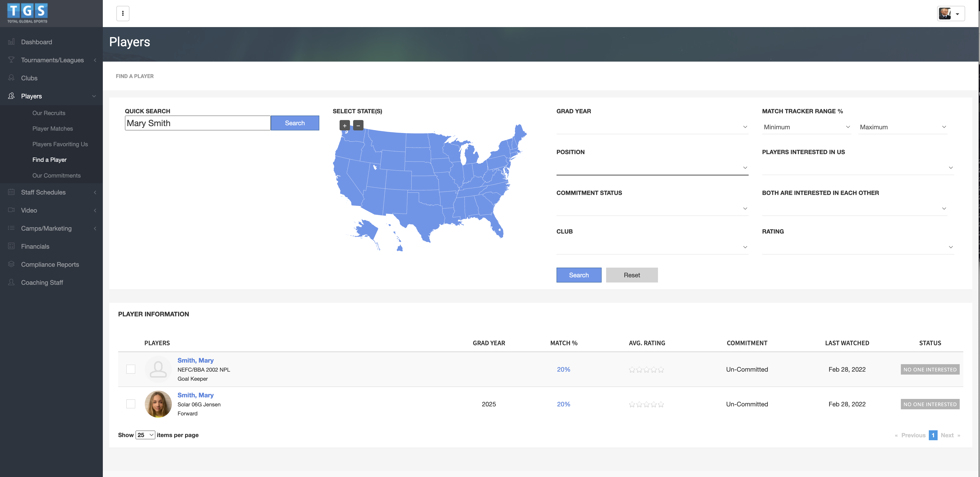Click the Dashboard bar chart icon

point(12,42)
